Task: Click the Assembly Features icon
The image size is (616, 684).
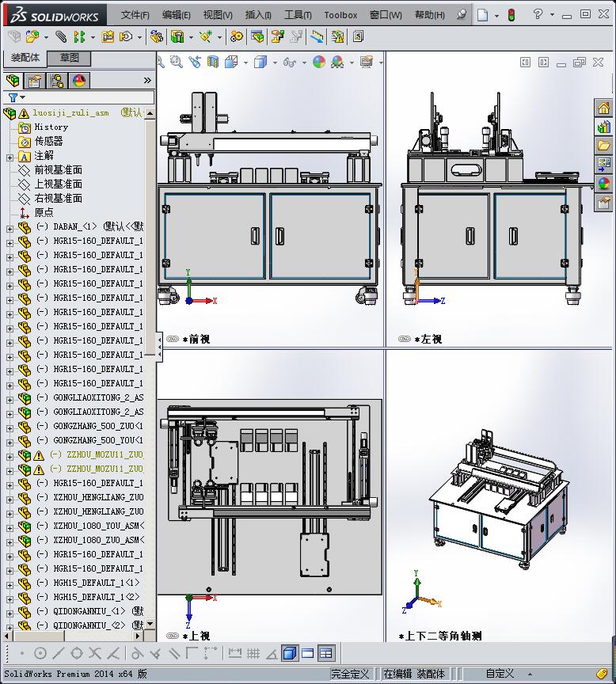Action: (177, 36)
